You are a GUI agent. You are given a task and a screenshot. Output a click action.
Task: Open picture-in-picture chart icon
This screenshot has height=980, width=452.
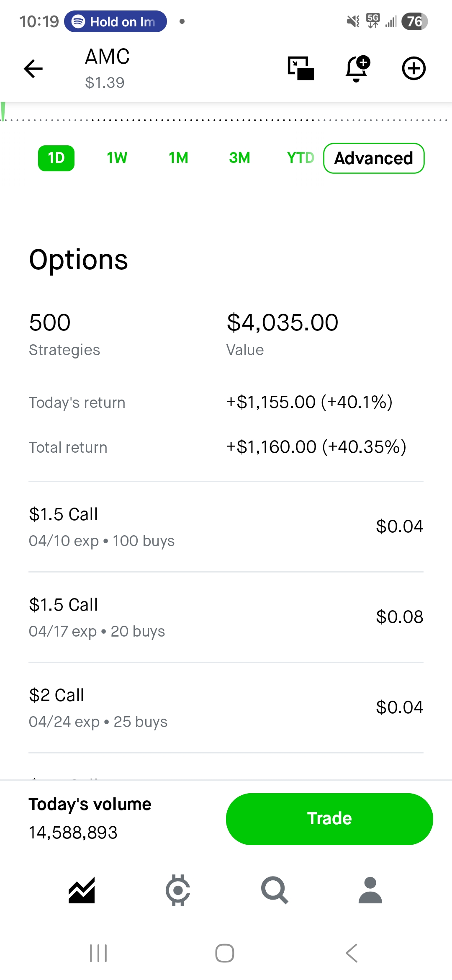coord(300,68)
